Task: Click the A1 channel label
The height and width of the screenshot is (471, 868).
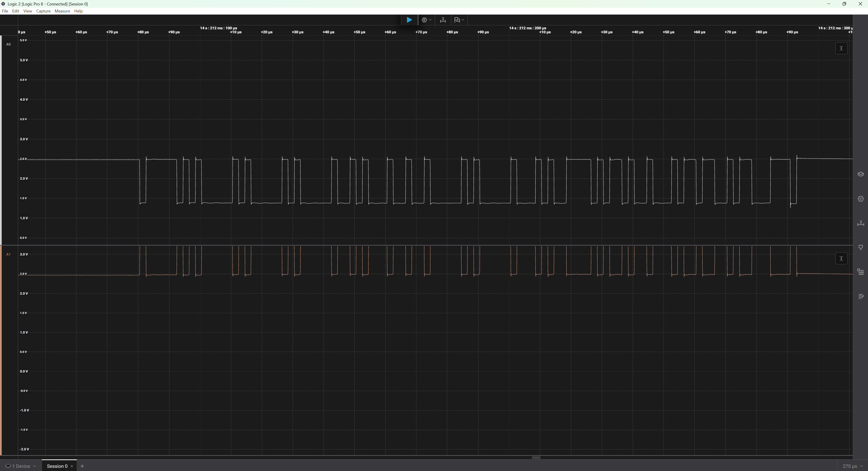Action: (x=8, y=254)
